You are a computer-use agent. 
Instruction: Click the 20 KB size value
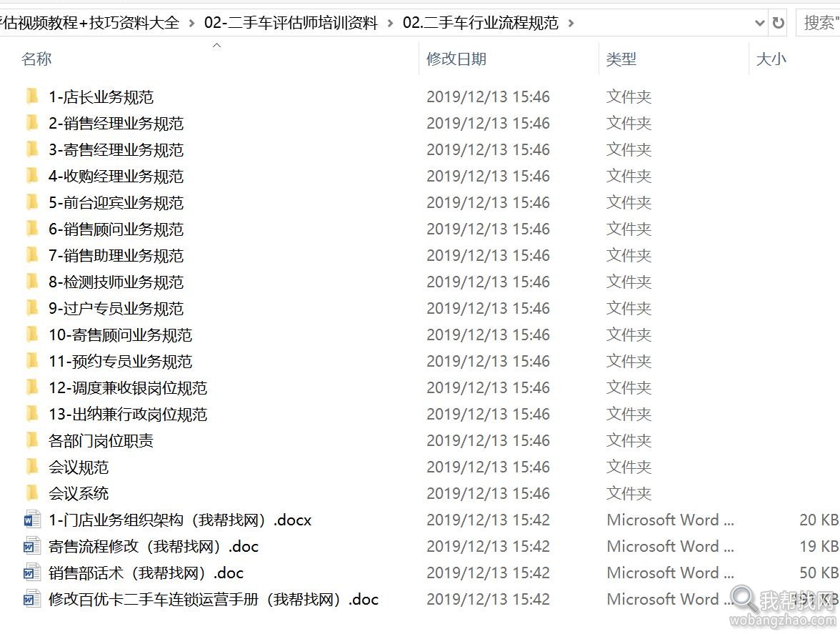coord(819,520)
